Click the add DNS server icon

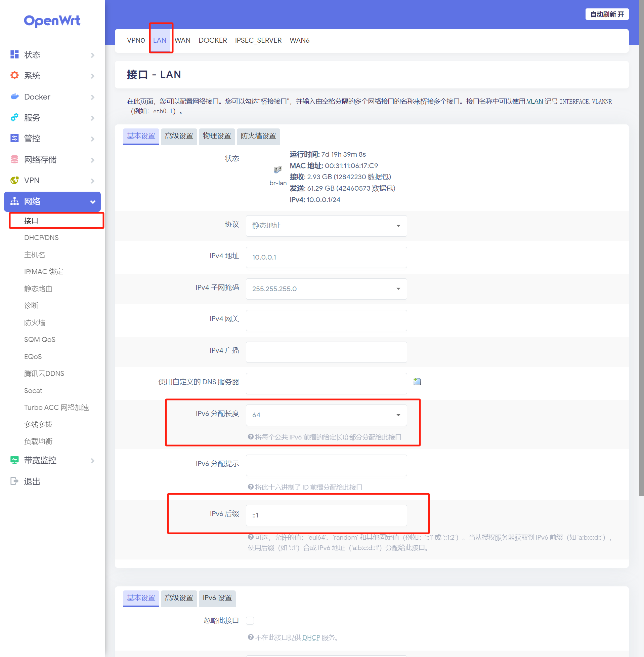417,382
